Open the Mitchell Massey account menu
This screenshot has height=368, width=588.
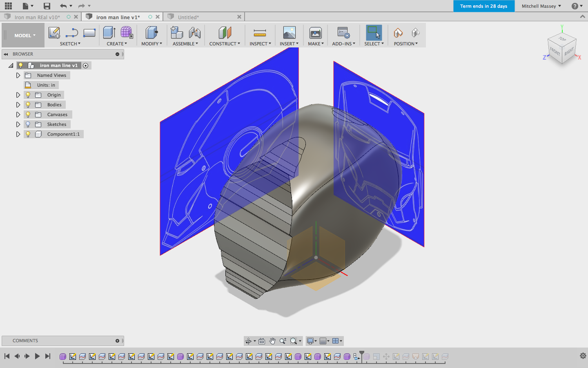pyautogui.click(x=541, y=6)
